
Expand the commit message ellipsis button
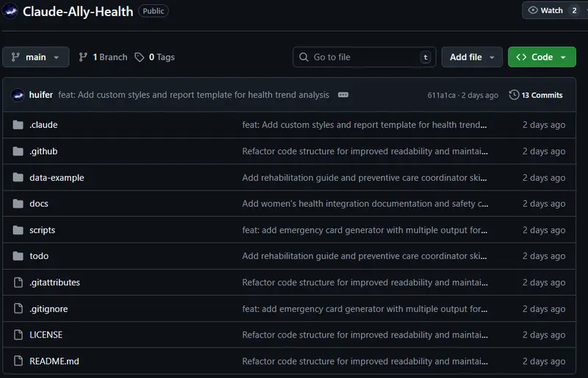point(343,95)
